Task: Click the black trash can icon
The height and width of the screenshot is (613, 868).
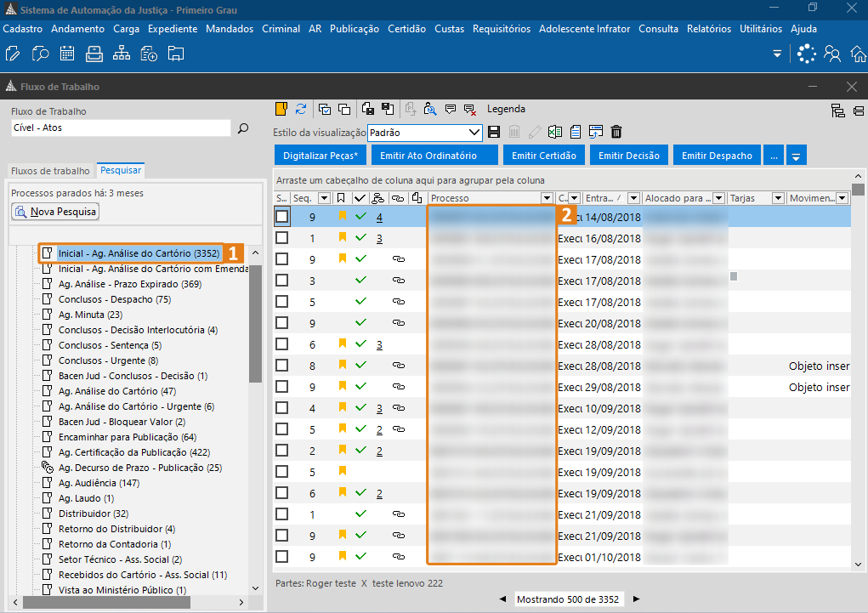Action: click(x=616, y=132)
